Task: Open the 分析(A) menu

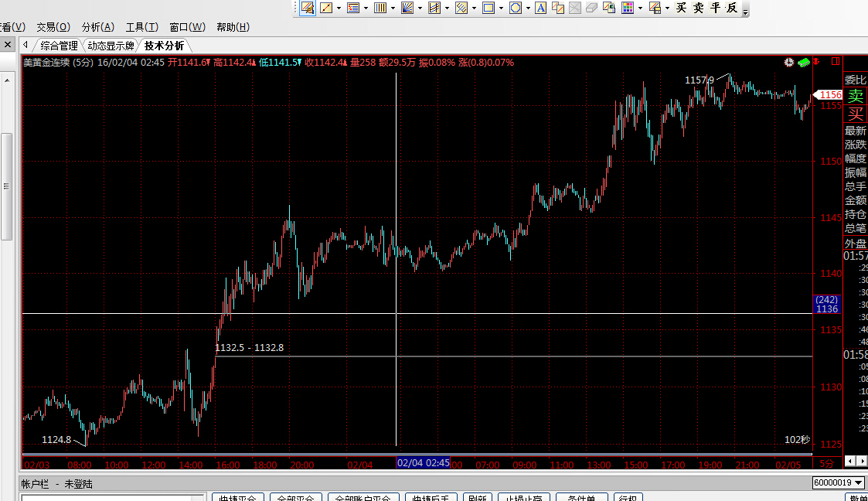Action: pos(97,27)
